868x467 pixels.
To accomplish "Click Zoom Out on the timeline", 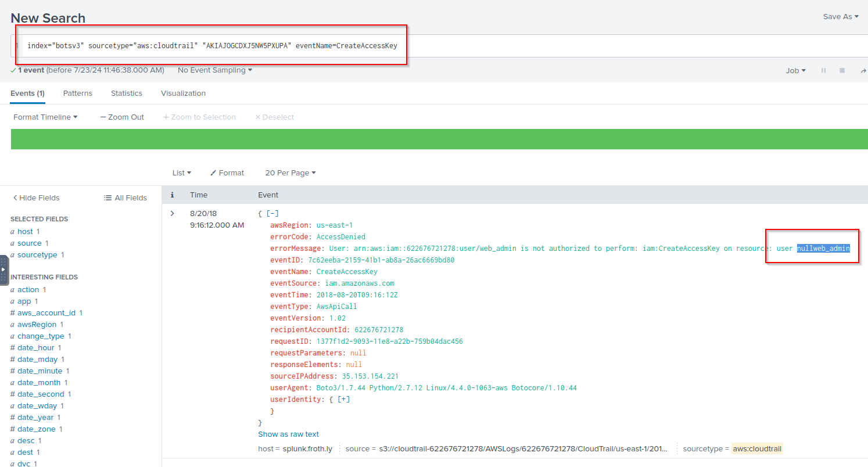I will pyautogui.click(x=122, y=117).
